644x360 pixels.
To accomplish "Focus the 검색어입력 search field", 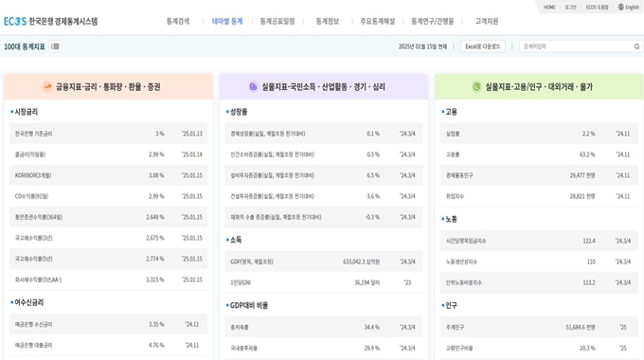I will [x=577, y=46].
